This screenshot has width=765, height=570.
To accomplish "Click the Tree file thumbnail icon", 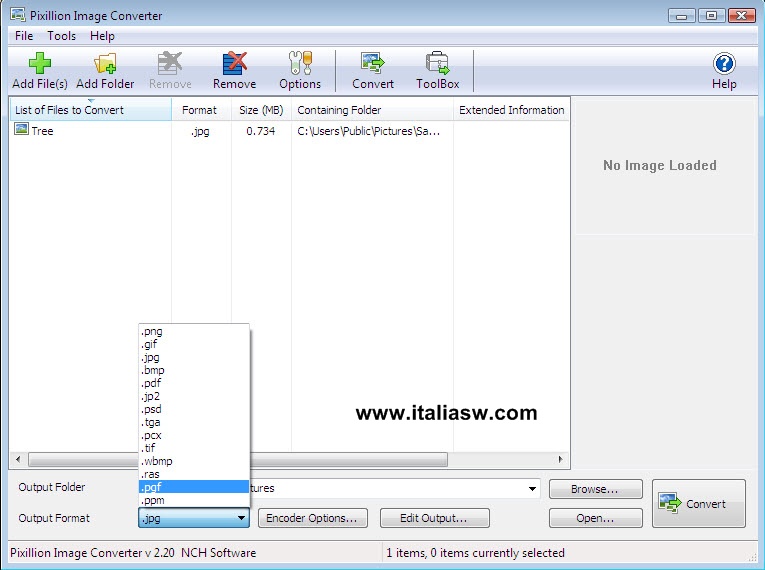I will coord(21,129).
